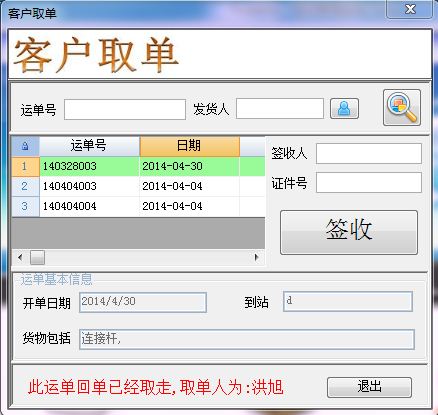
Task: Click the scrollbar right arrow
Action: tap(256, 257)
